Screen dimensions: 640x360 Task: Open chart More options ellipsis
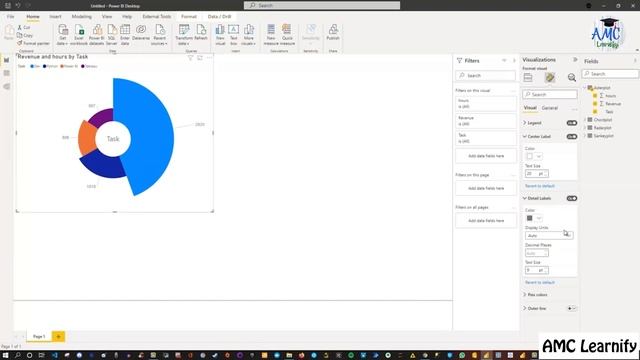coord(209,58)
